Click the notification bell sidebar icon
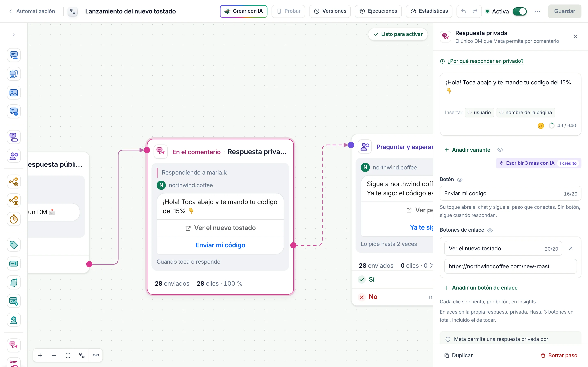Screen dimensions: 588x367 click(14, 282)
